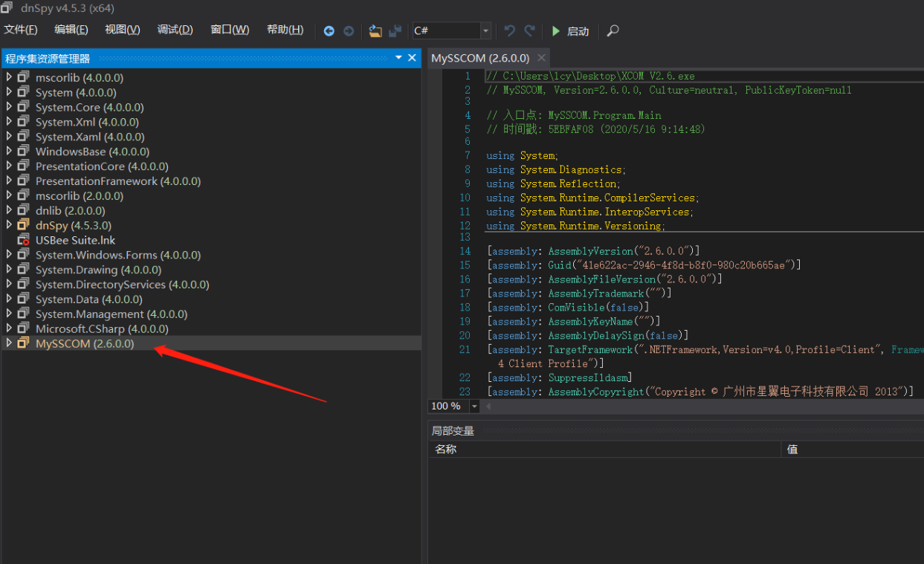
Task: Click the undo icon in the toolbar
Action: pos(508,31)
